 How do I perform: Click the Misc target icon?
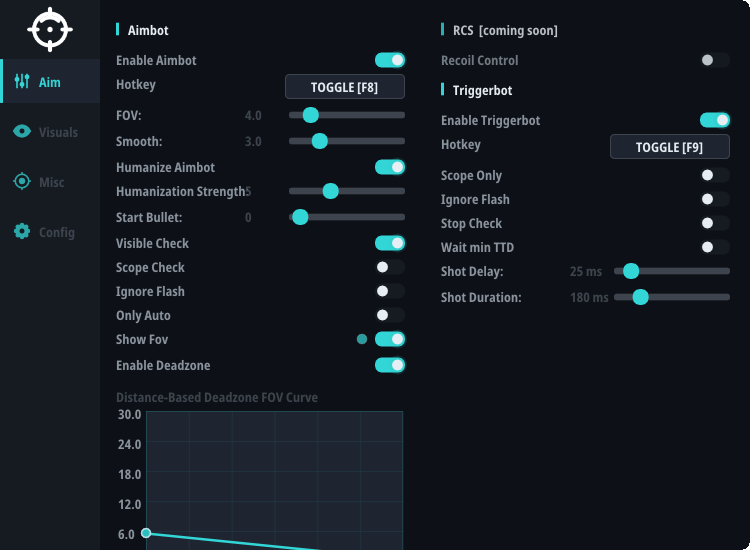pyautogui.click(x=22, y=181)
